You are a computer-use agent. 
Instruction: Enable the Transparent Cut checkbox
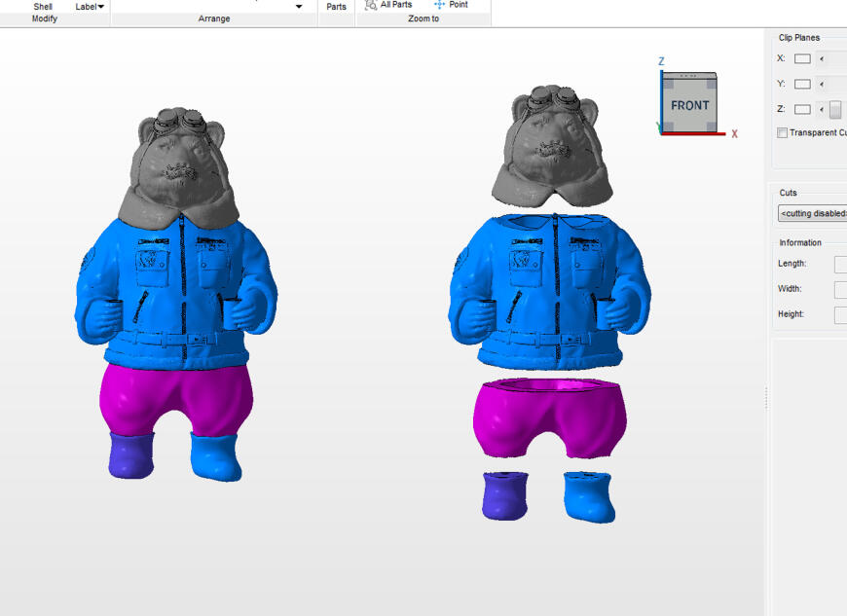pyautogui.click(x=783, y=133)
